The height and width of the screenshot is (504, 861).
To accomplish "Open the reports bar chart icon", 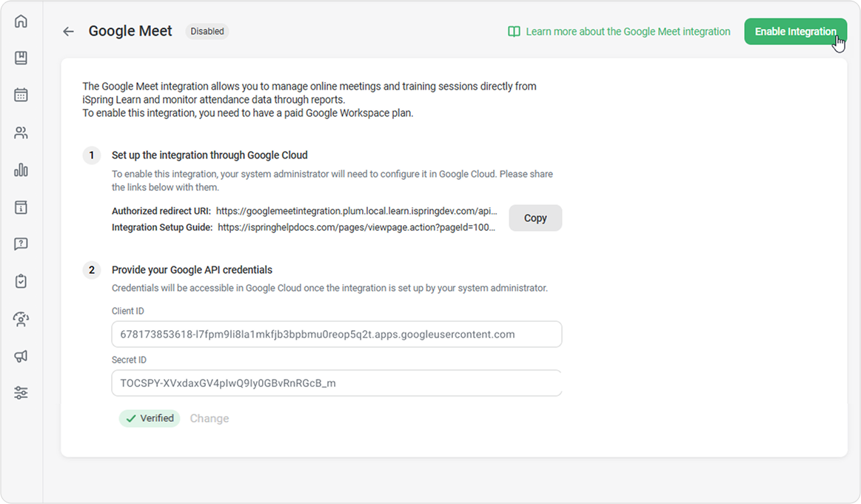I will click(21, 170).
